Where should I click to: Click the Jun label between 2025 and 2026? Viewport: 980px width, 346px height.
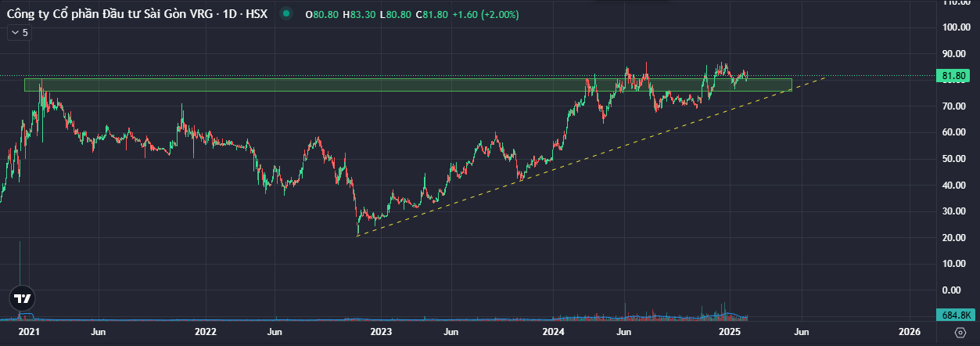pos(802,333)
